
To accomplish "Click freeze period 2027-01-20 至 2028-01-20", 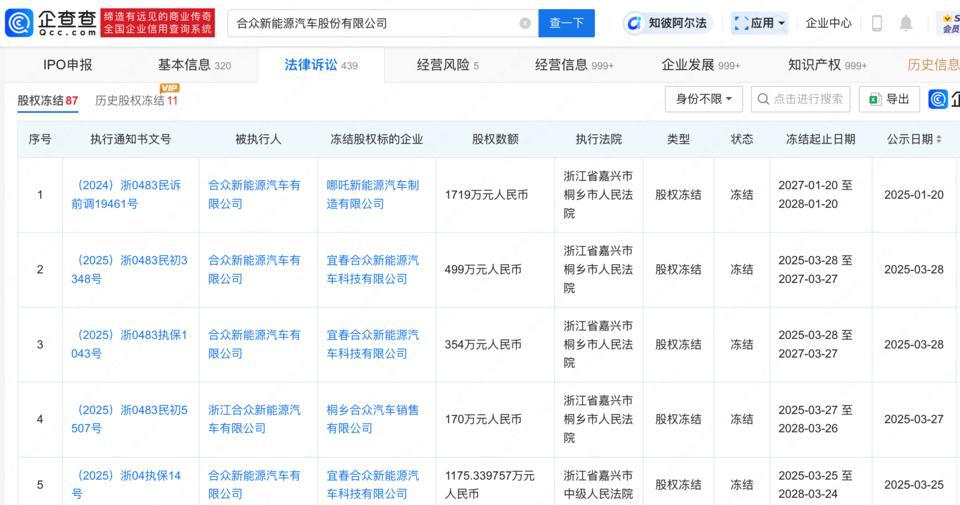I will (x=815, y=195).
